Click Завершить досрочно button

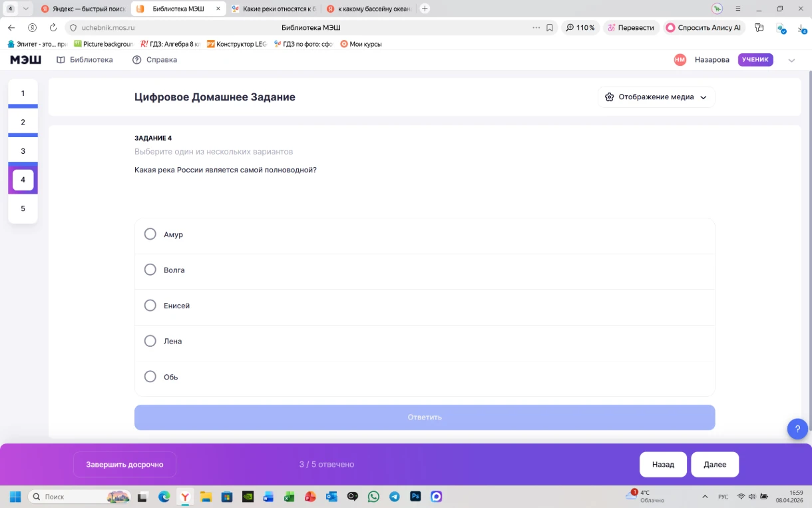124,465
